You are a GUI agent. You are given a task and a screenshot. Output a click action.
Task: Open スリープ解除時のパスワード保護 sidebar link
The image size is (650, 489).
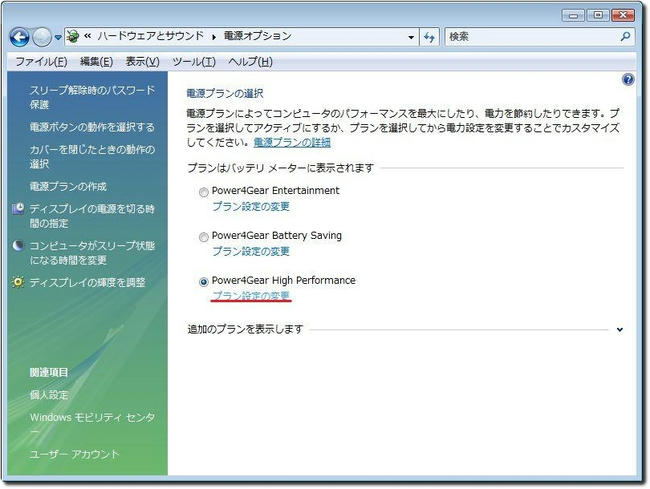tap(92, 97)
